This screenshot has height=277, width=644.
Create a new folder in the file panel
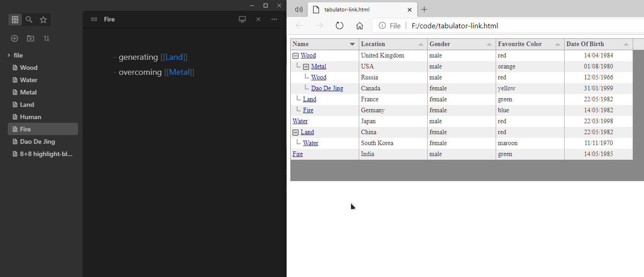click(30, 38)
